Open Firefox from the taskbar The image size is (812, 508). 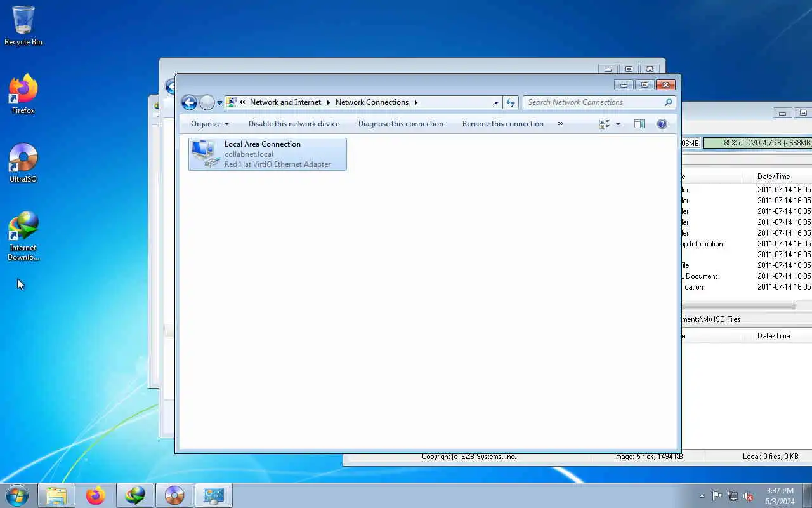[x=96, y=495]
